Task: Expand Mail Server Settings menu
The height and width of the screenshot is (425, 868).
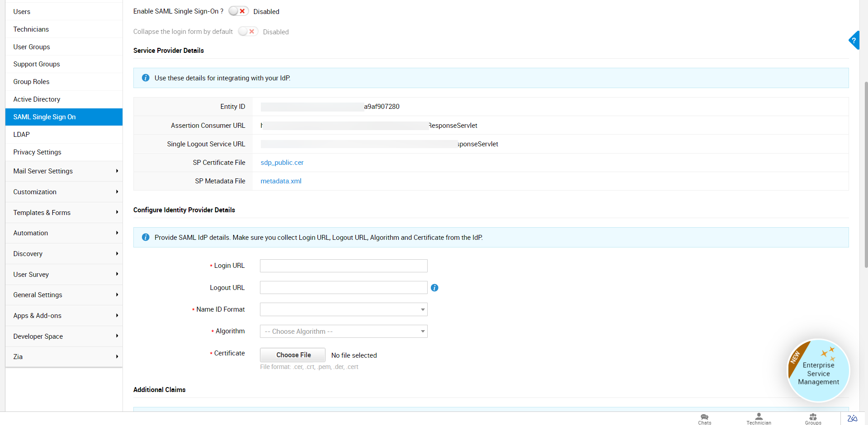Action: pos(64,171)
